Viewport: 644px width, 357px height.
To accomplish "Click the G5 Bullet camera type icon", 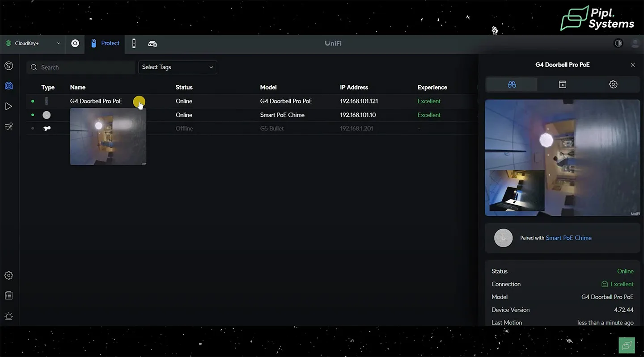I will [x=47, y=129].
